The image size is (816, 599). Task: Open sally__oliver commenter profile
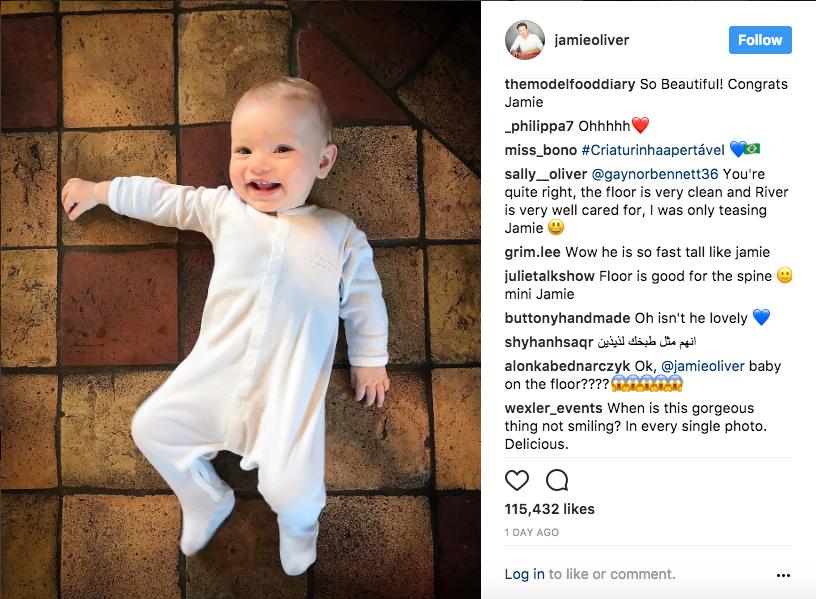click(545, 174)
